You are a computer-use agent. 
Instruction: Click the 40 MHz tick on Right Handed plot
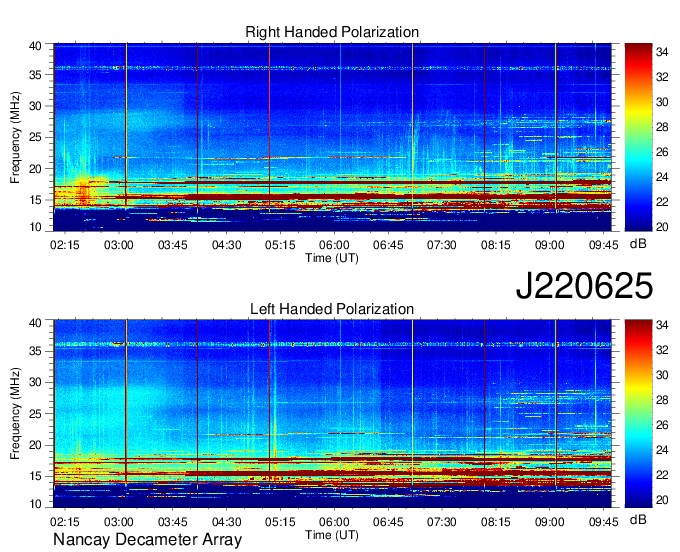click(x=36, y=46)
